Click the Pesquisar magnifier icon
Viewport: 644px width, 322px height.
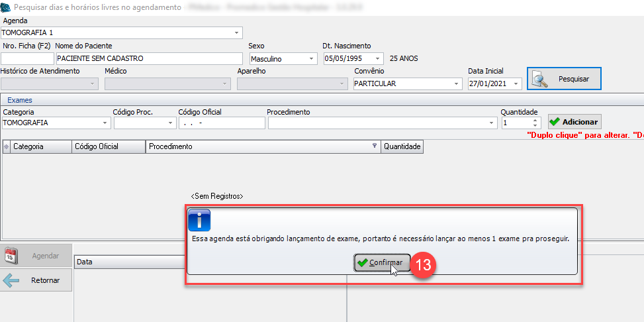541,79
